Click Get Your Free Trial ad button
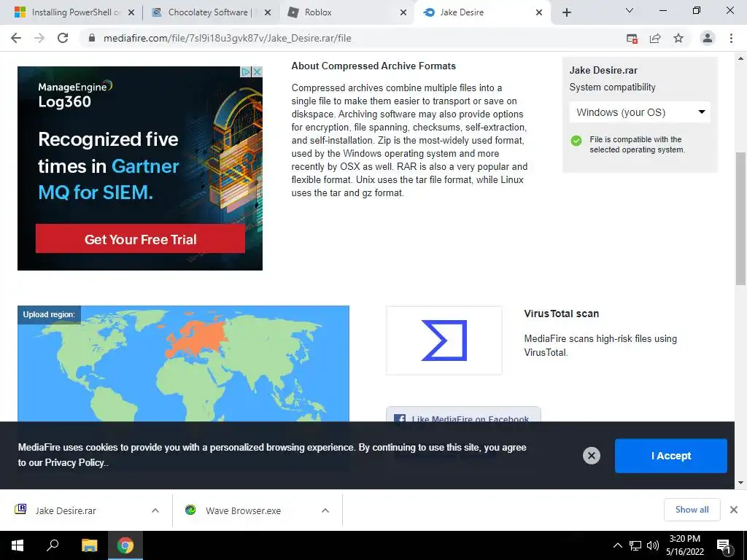The image size is (747, 560). (140, 239)
